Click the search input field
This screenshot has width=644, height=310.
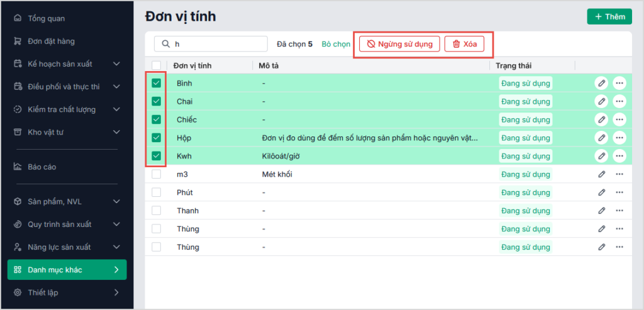[x=211, y=44]
